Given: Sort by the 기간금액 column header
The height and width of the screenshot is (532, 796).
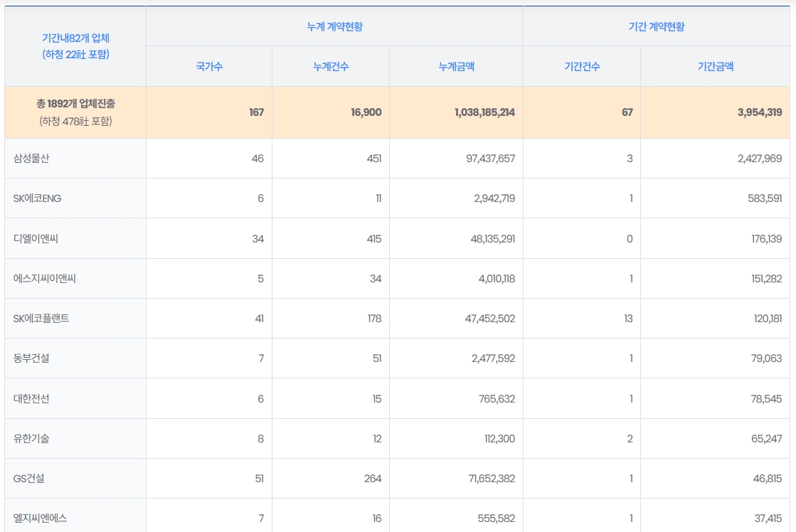Looking at the screenshot, I should (x=716, y=67).
